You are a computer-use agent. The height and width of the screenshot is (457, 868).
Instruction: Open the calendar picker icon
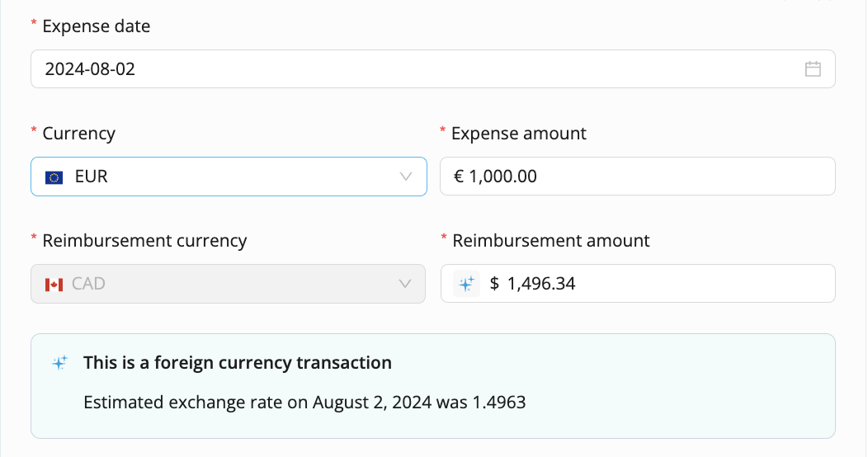(813, 69)
